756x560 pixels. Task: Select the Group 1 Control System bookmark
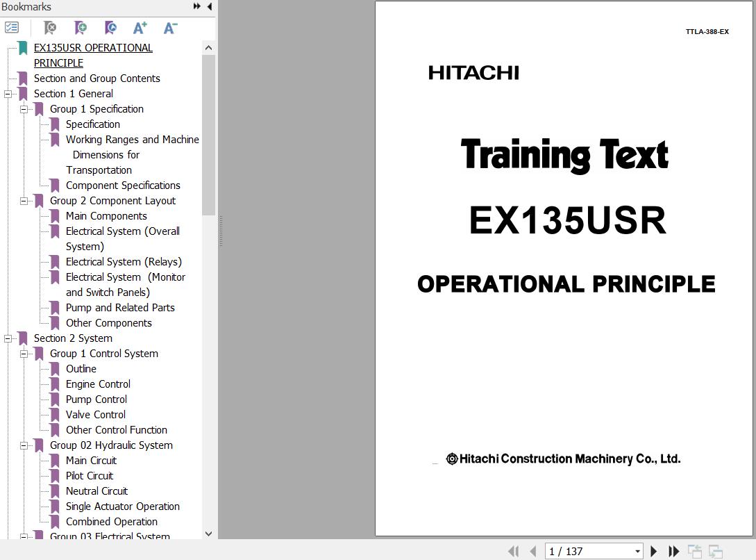(104, 354)
